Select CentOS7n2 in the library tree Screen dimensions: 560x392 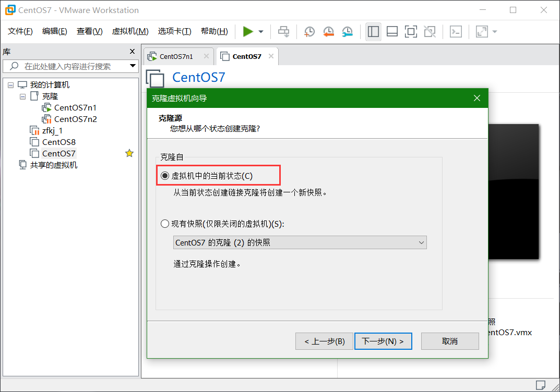(75, 119)
